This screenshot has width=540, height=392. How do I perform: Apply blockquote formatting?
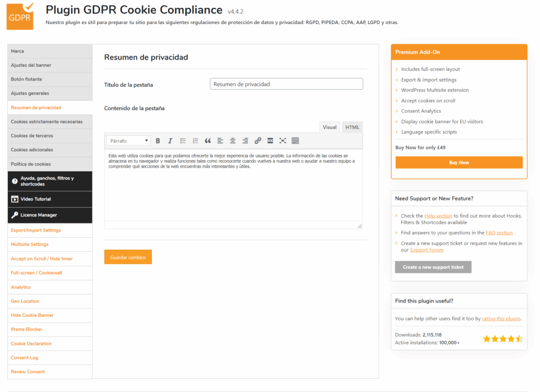[x=208, y=141]
